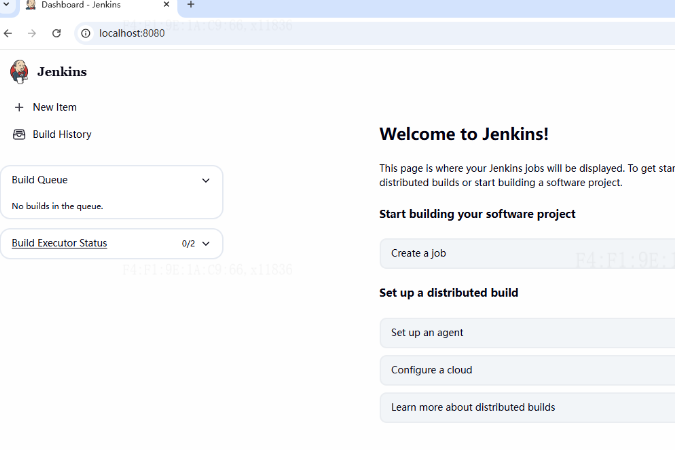Click the Build History tray icon
The height and width of the screenshot is (450, 675).
pyautogui.click(x=19, y=134)
